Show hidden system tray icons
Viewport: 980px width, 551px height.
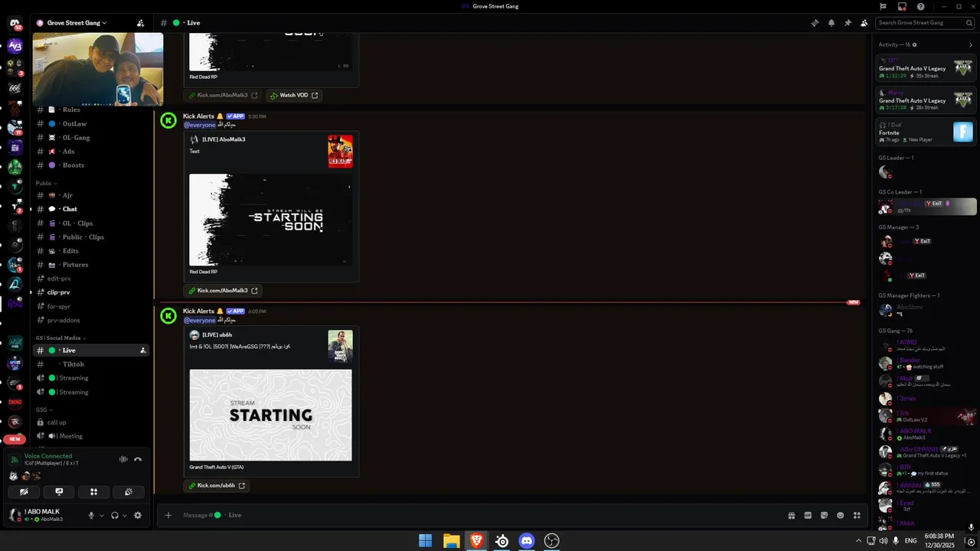858,541
